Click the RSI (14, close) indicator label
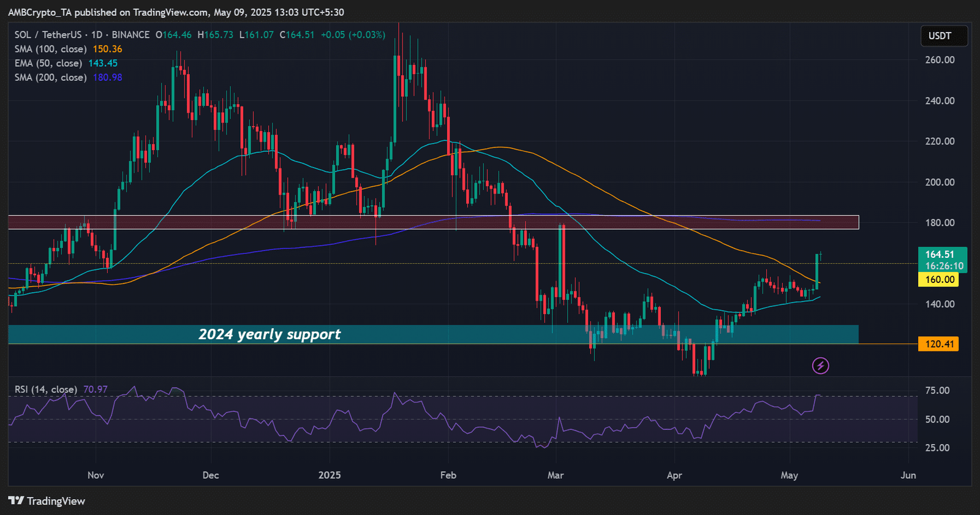The height and width of the screenshot is (515, 980). 46,389
